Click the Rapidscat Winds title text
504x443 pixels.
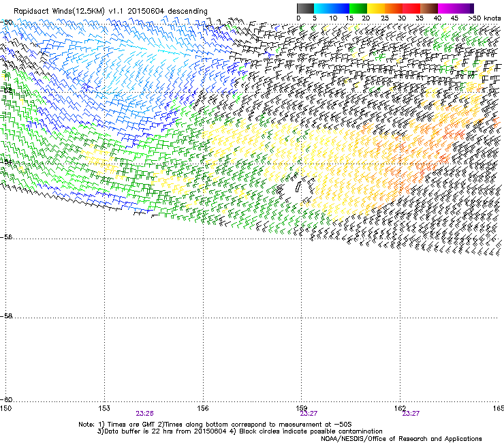point(110,12)
